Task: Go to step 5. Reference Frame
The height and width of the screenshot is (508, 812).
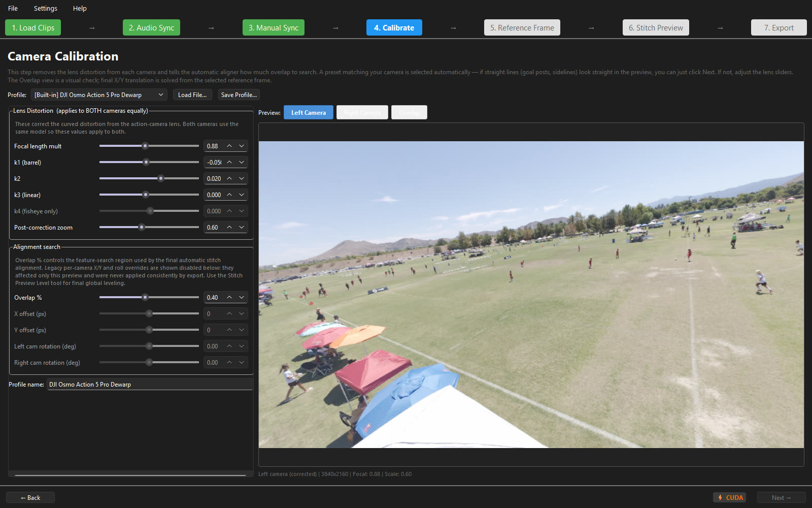Action: click(x=522, y=28)
